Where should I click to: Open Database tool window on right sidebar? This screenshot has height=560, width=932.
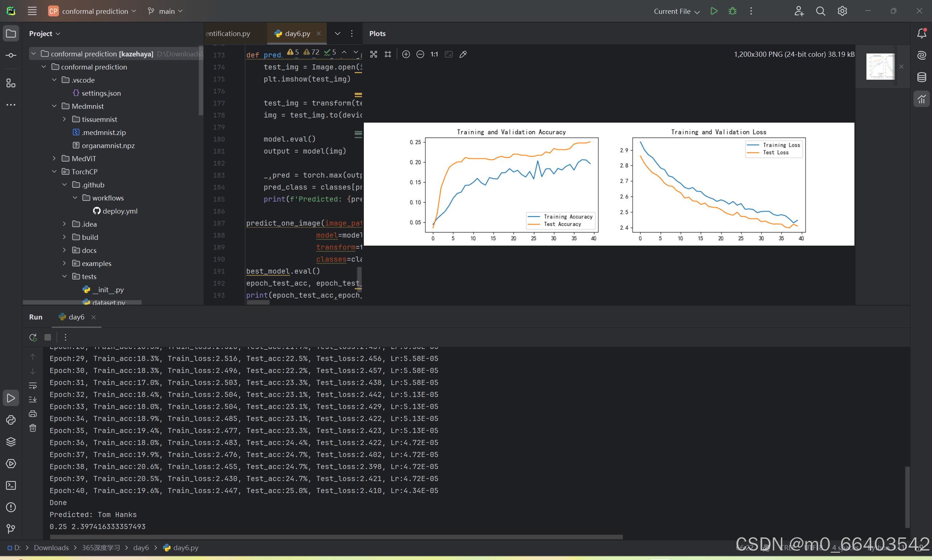point(921,77)
